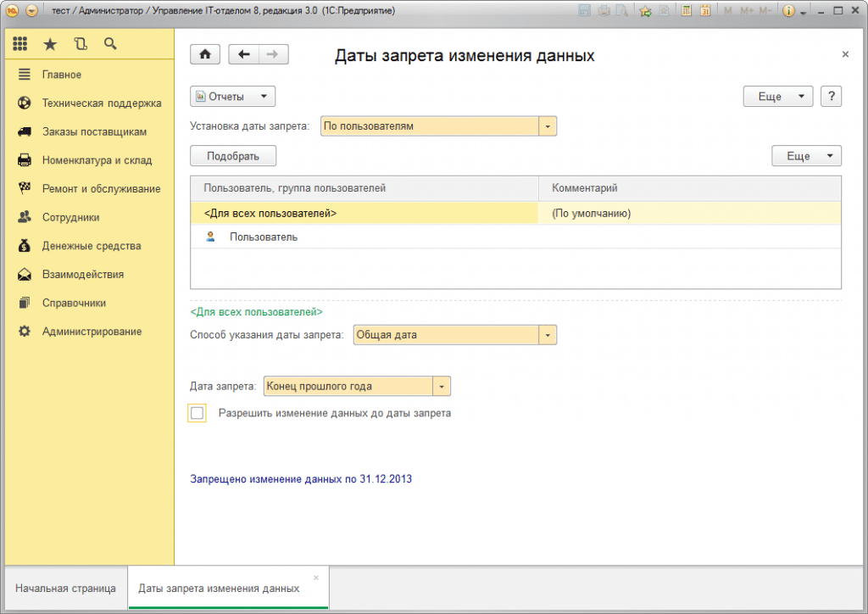Go to the Home page button
The height and width of the screenshot is (614, 868).
tap(205, 54)
